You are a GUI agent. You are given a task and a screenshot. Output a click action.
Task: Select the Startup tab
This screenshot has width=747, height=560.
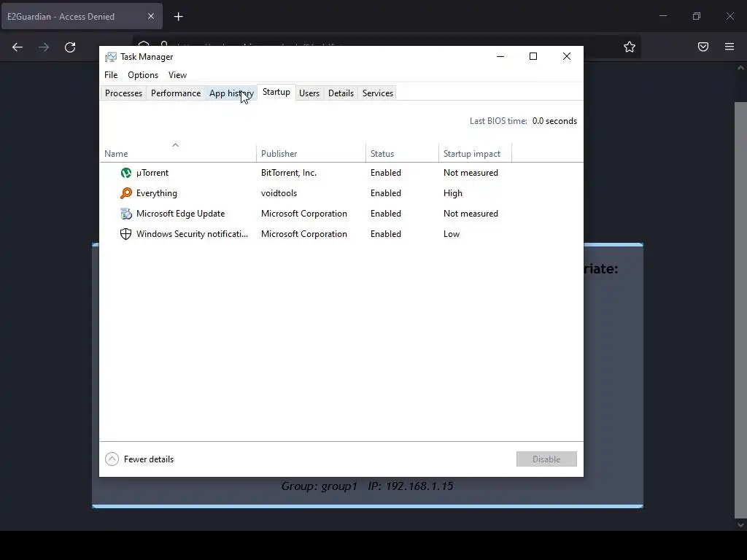(276, 93)
